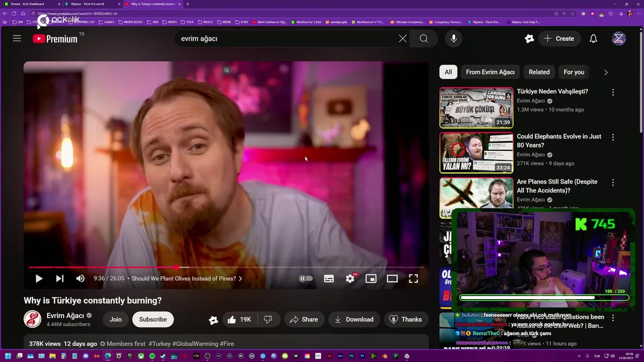Click the browser address bar URL
Image resolution: width=644 pixels, height=362 pixels.
(77, 14)
